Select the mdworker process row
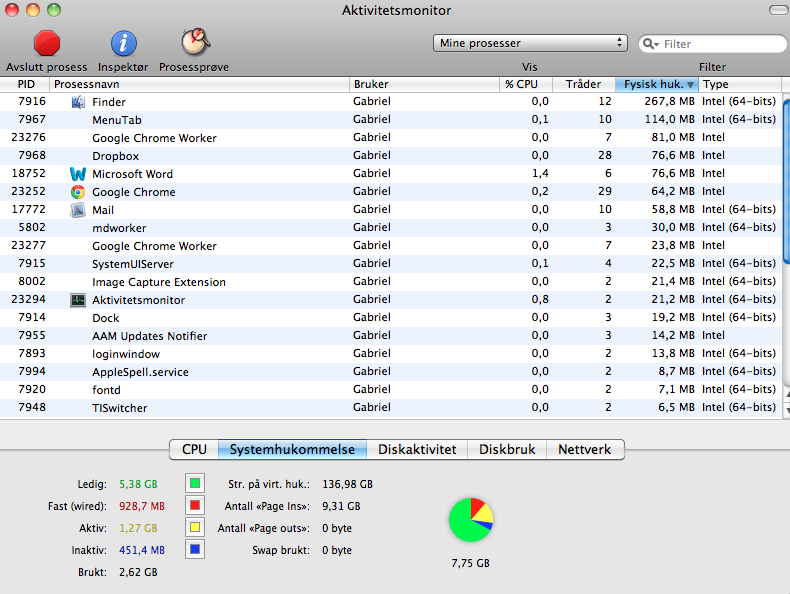 [x=390, y=228]
